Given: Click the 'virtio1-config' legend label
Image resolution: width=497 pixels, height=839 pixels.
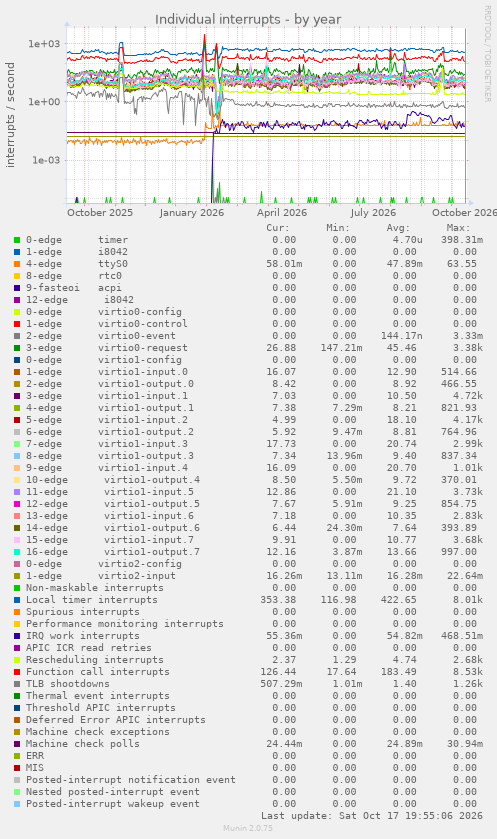Looking at the screenshot, I should pos(140,360).
